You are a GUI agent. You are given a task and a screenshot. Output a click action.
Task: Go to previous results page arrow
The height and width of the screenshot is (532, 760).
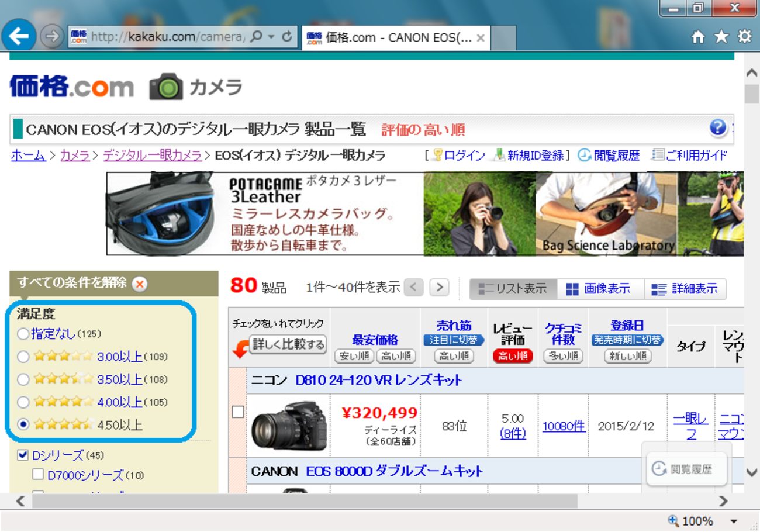tap(413, 288)
